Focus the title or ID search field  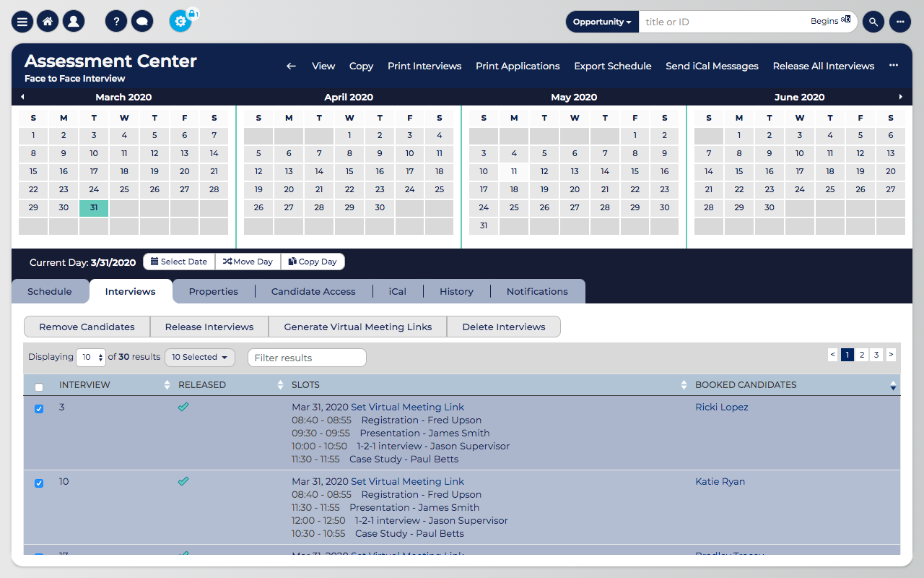click(x=723, y=22)
